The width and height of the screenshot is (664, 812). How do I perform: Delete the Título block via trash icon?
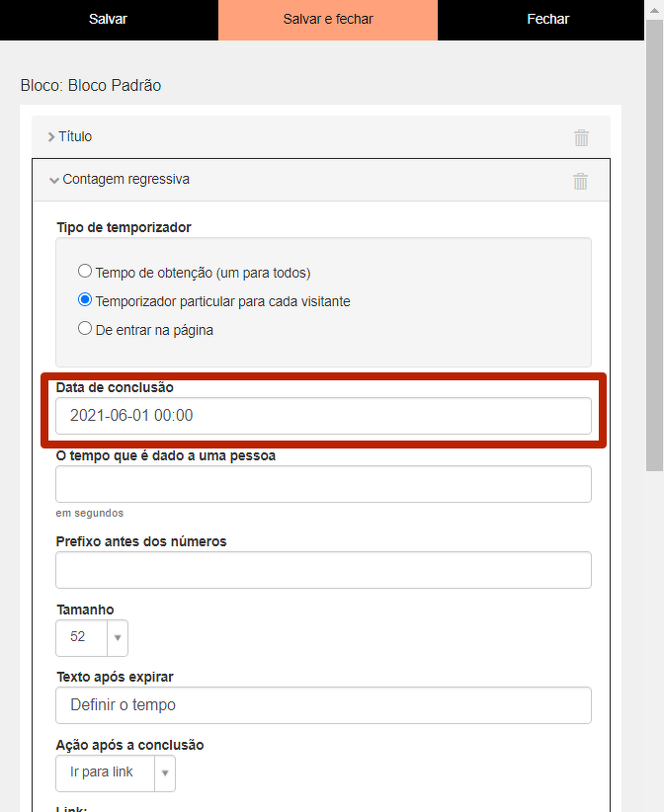click(581, 138)
